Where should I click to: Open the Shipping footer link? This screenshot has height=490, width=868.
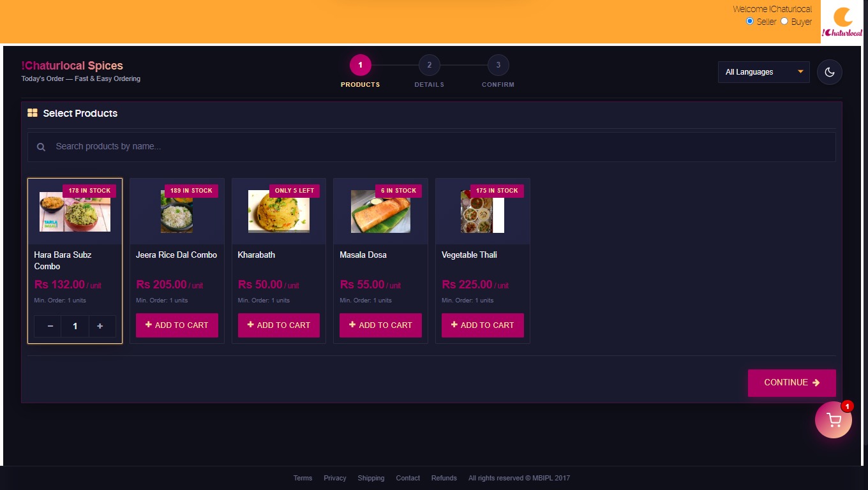pos(371,478)
